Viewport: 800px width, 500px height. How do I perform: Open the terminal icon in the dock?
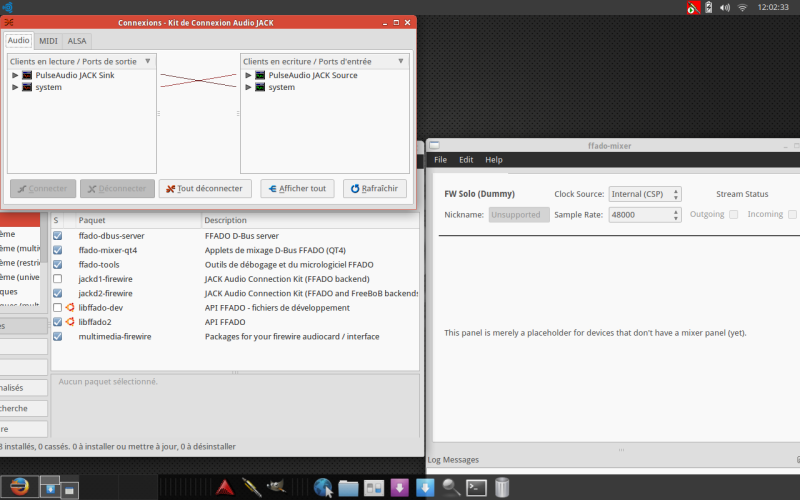coord(476,487)
